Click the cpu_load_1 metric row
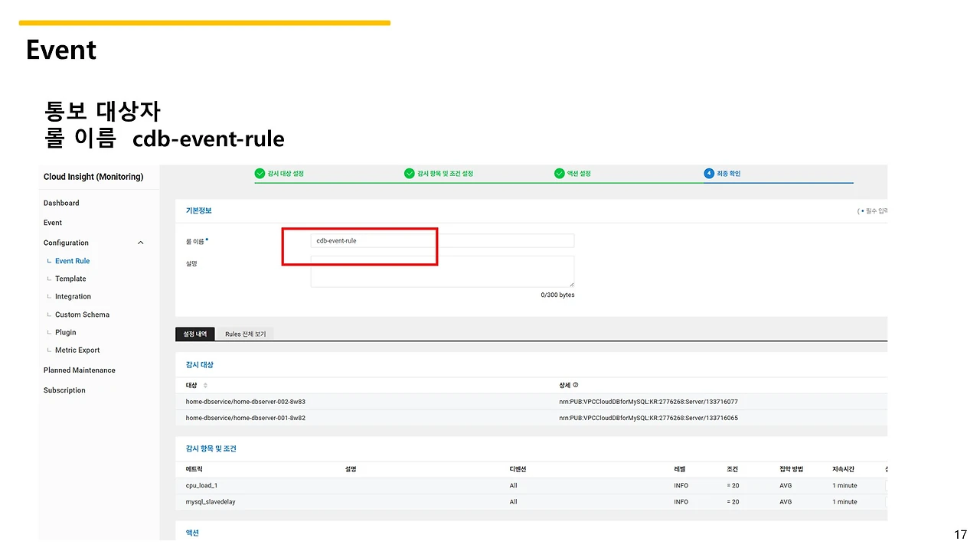 [531, 486]
